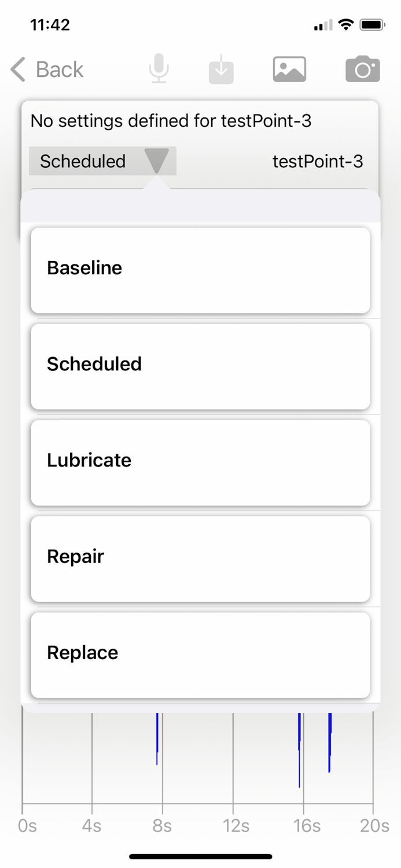Image resolution: width=401 pixels, height=868 pixels.
Task: Tap the 'No settings defined' message
Action: coord(172,121)
